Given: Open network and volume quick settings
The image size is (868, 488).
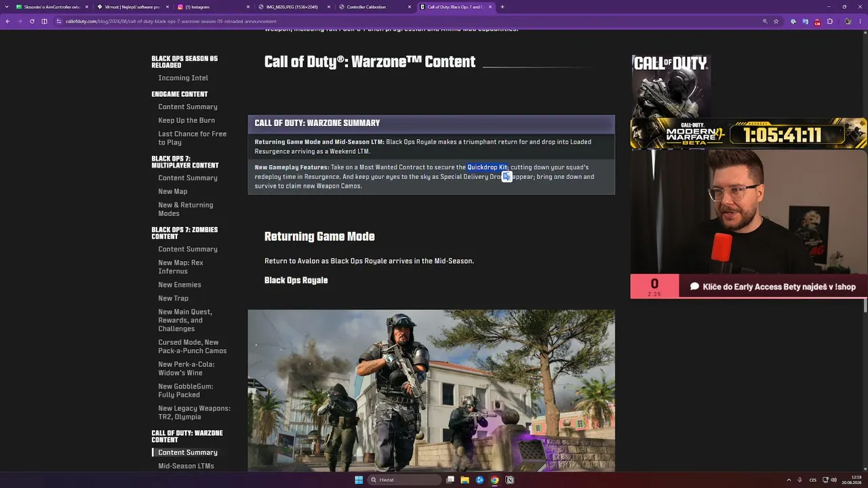Looking at the screenshot, I should coord(829,480).
